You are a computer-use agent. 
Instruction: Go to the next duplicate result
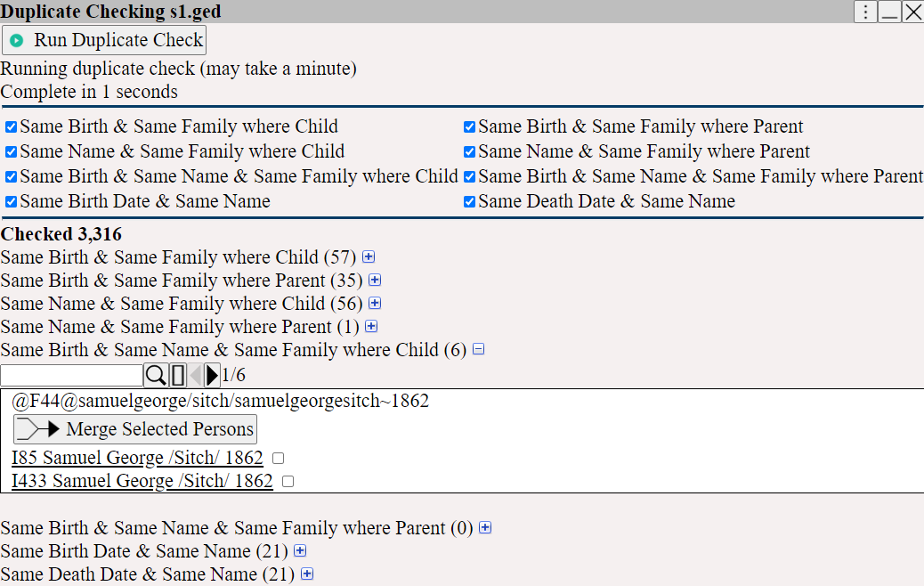point(212,375)
